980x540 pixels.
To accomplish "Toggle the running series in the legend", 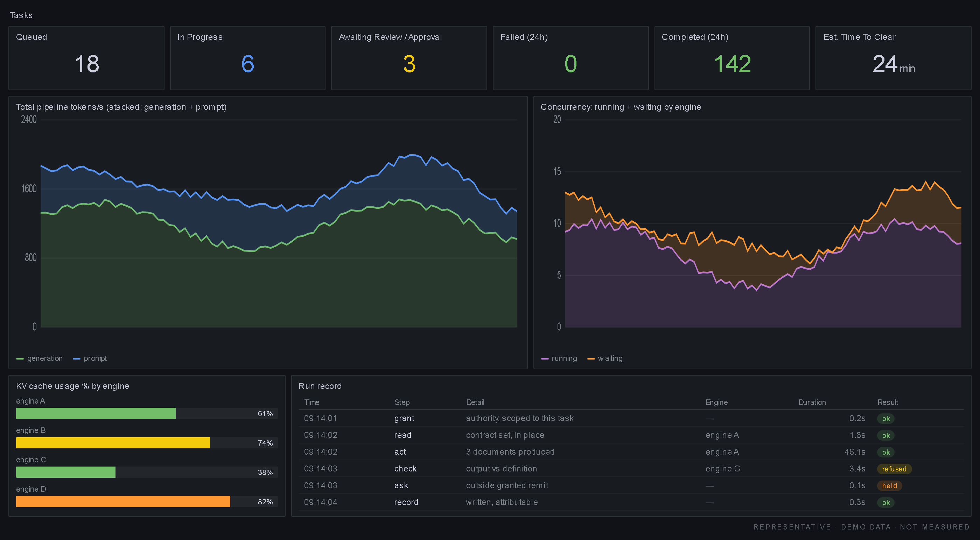I will (x=559, y=358).
